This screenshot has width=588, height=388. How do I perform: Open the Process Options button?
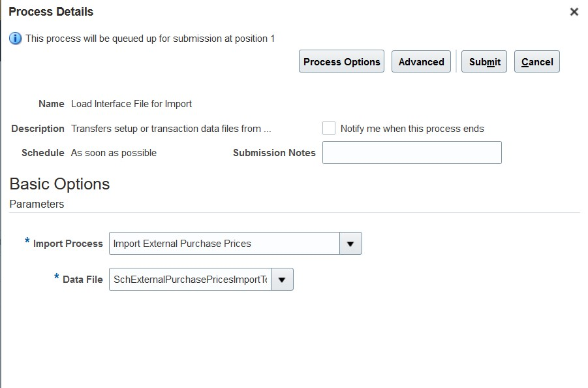tap(341, 61)
